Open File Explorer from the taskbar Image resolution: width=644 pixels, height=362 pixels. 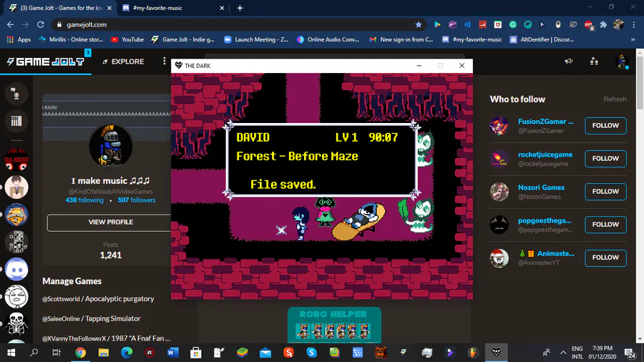[104, 353]
